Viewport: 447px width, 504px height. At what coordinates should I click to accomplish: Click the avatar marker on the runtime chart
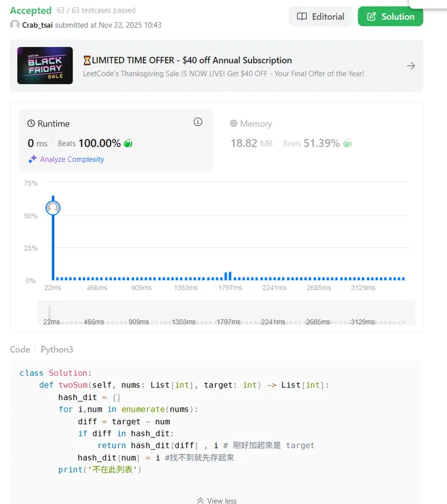point(53,208)
